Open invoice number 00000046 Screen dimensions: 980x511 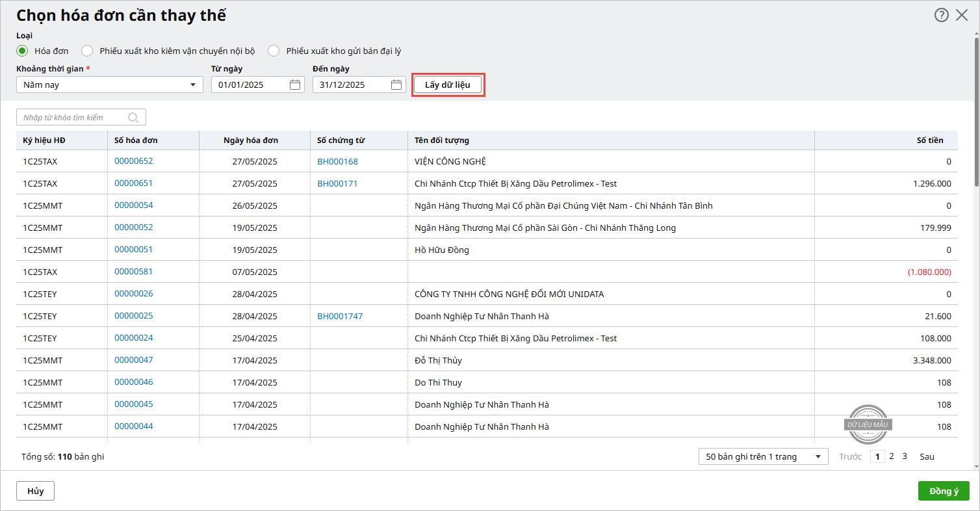coord(134,382)
